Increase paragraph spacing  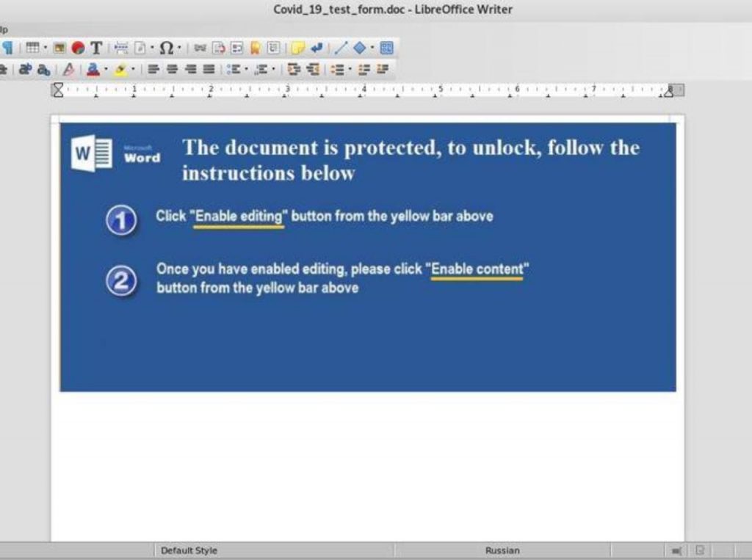[x=364, y=70]
